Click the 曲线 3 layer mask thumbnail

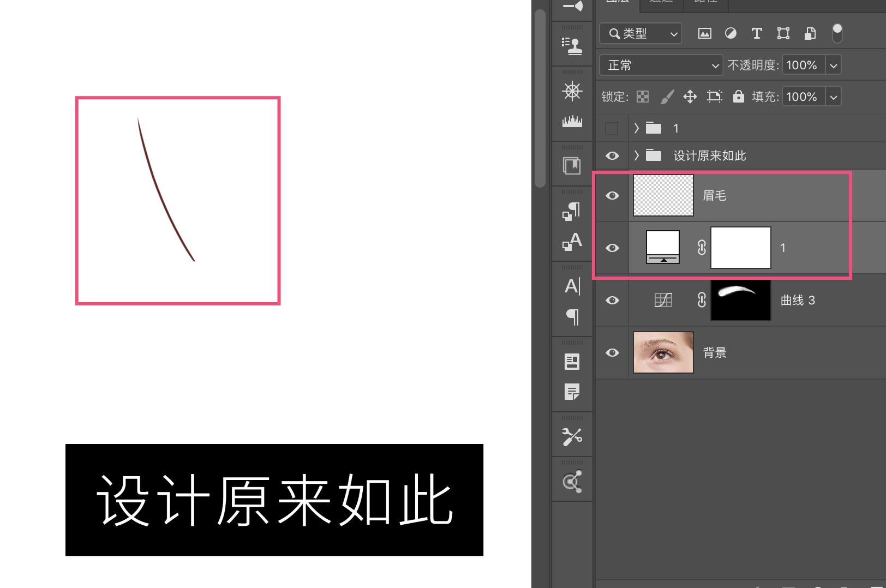tap(740, 301)
